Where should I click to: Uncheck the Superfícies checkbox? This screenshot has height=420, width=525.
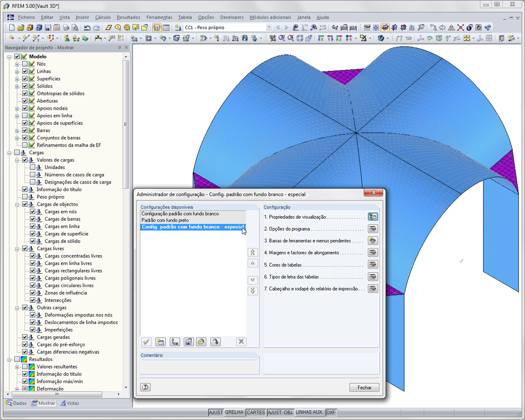25,78
